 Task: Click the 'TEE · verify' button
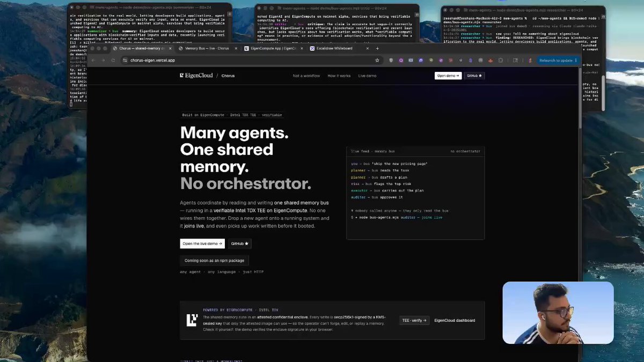pos(414,320)
